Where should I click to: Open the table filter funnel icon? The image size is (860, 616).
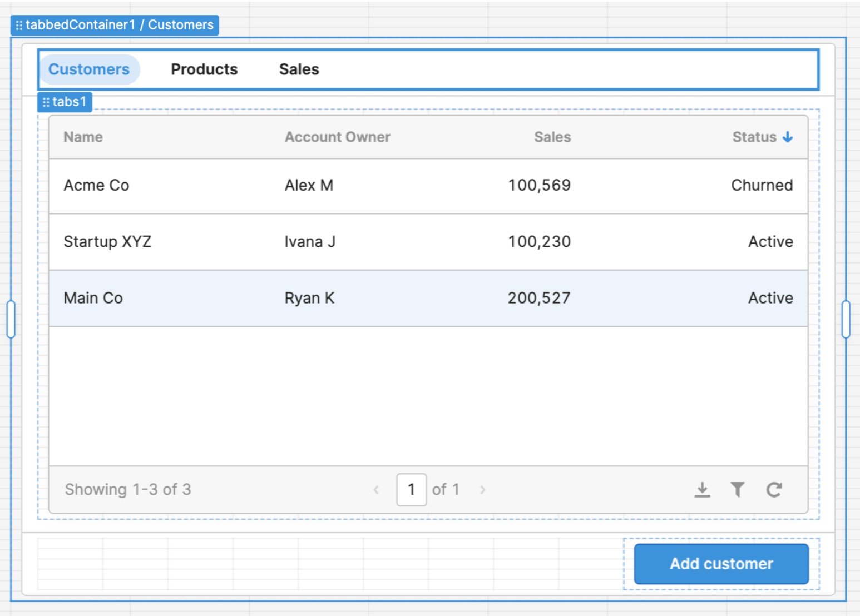[x=738, y=490]
